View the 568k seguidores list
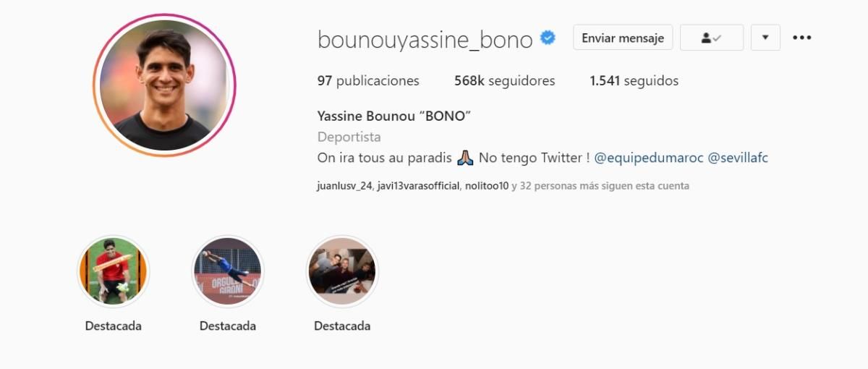This screenshot has width=868, height=369. click(505, 81)
